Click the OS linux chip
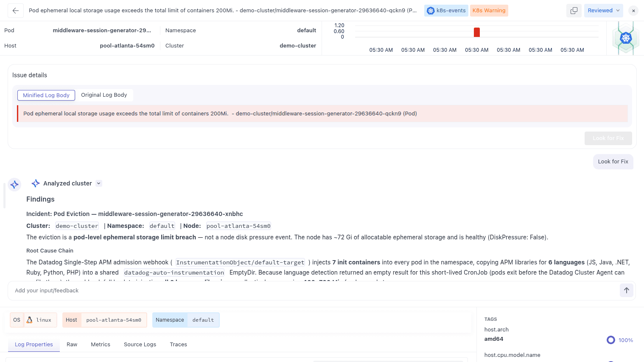This screenshot has width=644, height=362. (34, 320)
